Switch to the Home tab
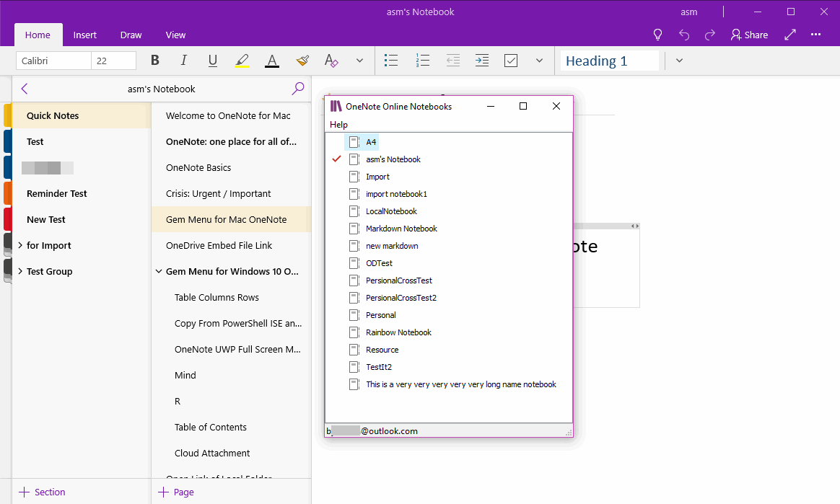840x504 pixels. point(38,35)
